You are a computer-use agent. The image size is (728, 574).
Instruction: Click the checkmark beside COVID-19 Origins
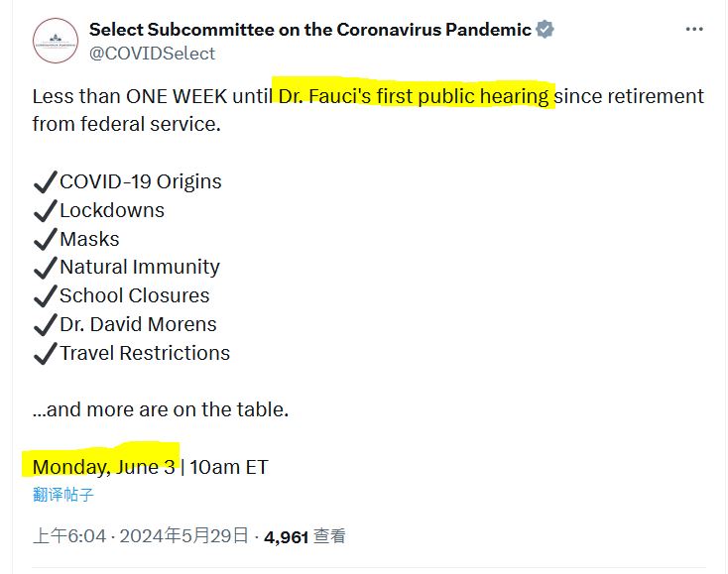pyautogui.click(x=45, y=182)
